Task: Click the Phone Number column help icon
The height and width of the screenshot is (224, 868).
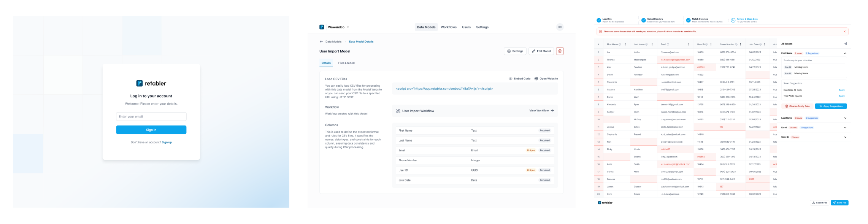Action: tap(736, 44)
